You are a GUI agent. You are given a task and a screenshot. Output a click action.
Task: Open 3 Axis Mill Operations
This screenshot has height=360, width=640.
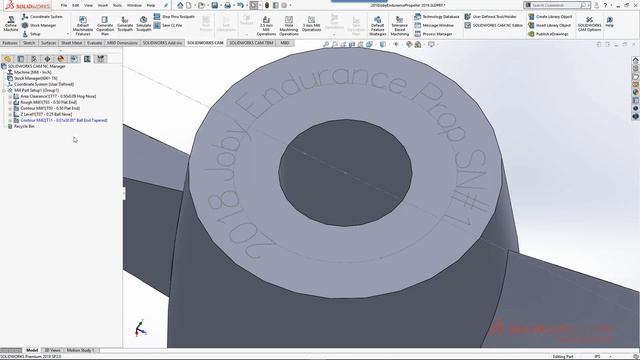point(311,24)
